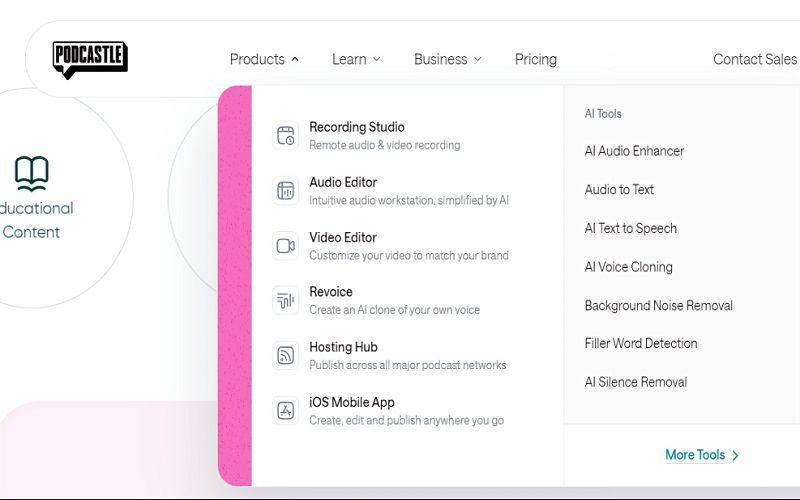Click 'Create, edit and publish anywhere you go'

[x=407, y=420]
